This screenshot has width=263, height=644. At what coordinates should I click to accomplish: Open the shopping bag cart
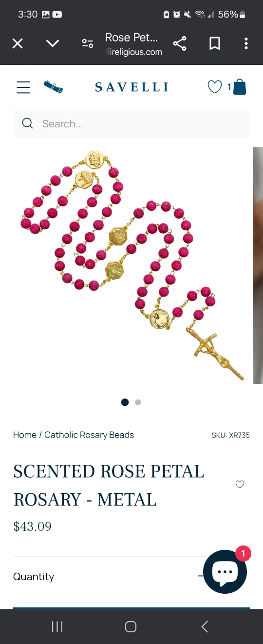coord(240,87)
